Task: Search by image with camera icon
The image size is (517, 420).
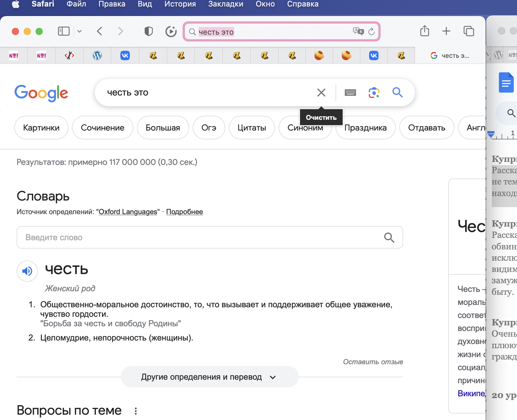Action: coord(374,93)
